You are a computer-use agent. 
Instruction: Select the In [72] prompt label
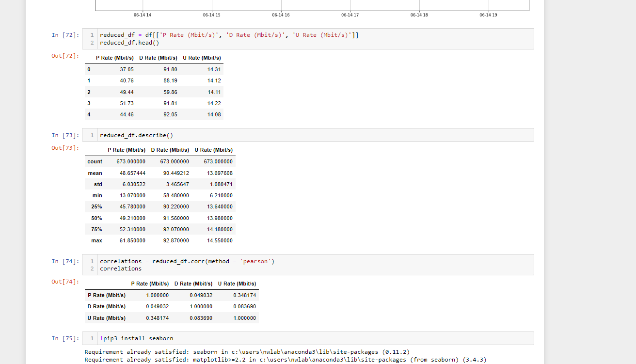[x=65, y=35]
